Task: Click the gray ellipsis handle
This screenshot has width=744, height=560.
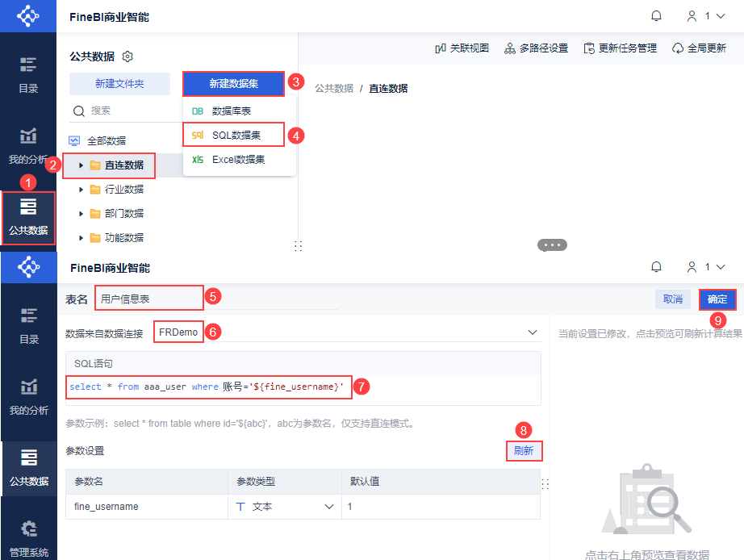Action: tap(552, 244)
